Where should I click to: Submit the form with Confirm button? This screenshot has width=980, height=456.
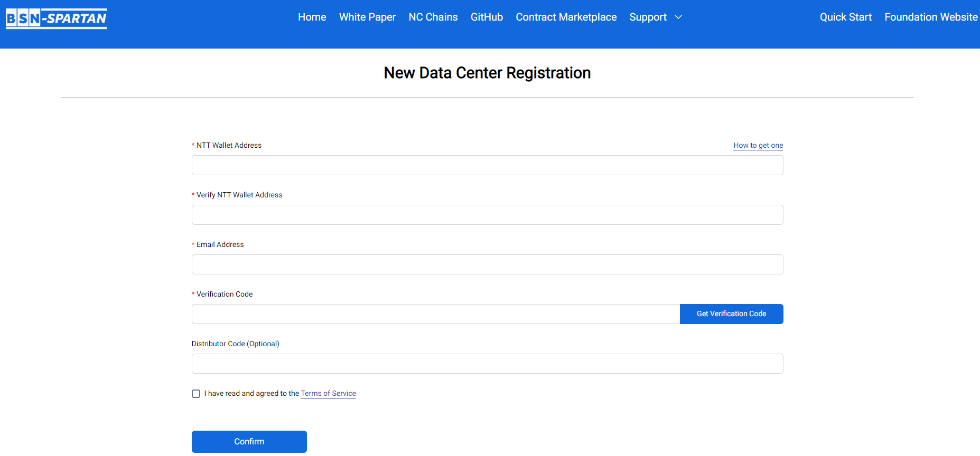249,442
